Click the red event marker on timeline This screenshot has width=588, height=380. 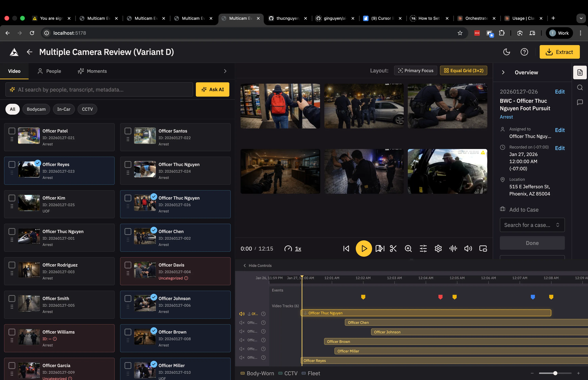click(x=440, y=297)
